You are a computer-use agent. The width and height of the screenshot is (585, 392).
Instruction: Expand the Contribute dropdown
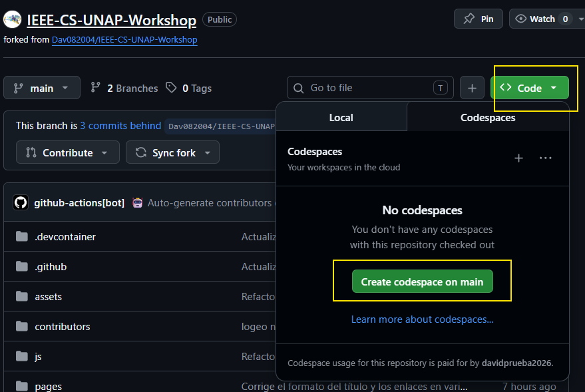(67, 152)
